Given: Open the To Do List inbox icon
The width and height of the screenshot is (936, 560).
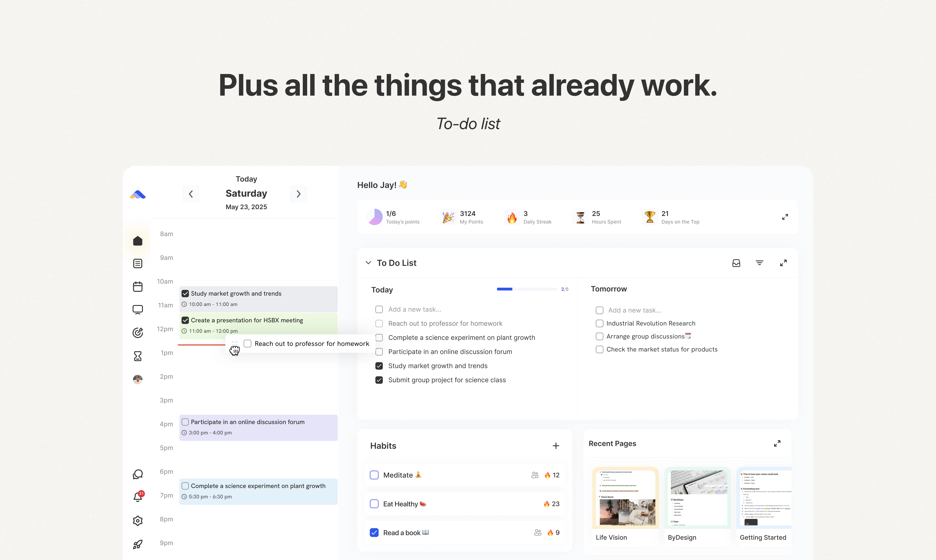Looking at the screenshot, I should point(736,263).
